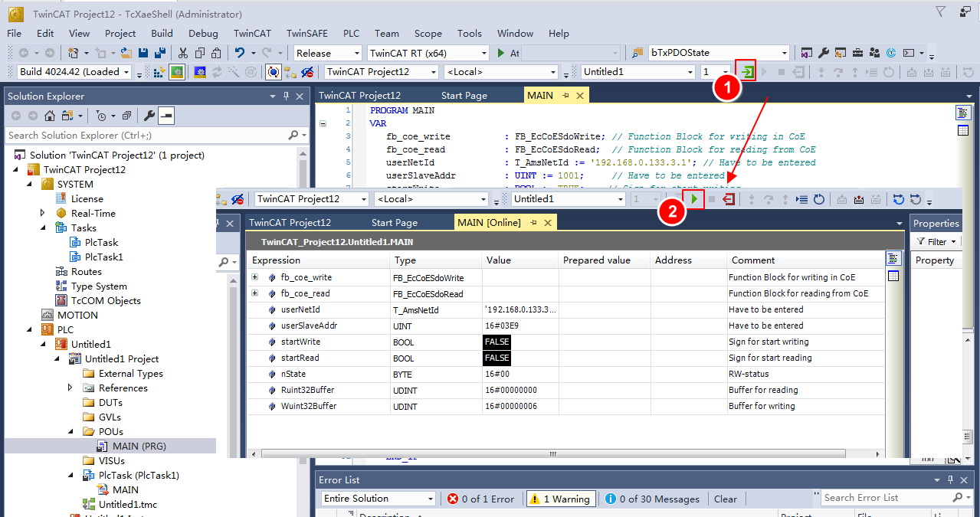Click the Undo arrow icon

(240, 53)
